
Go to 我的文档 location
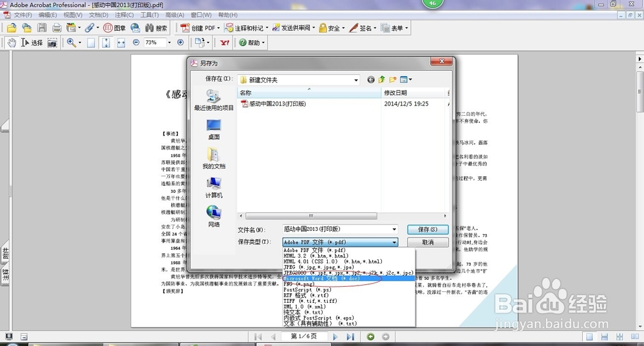click(214, 158)
